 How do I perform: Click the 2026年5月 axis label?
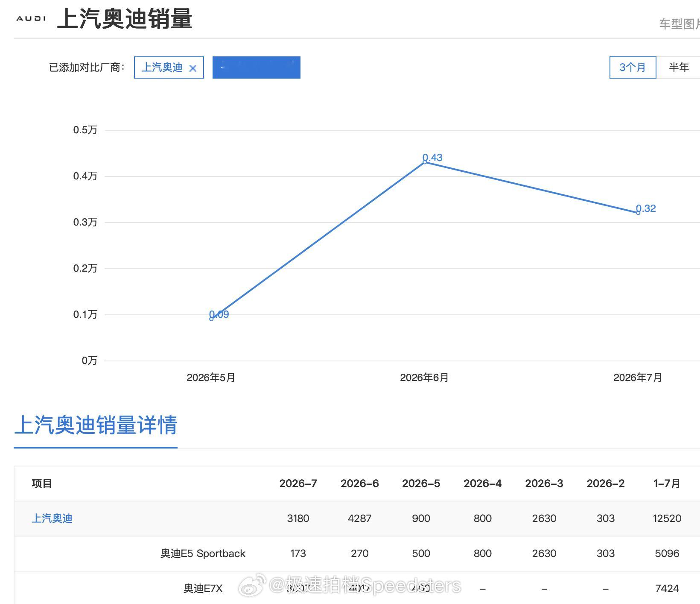(211, 378)
